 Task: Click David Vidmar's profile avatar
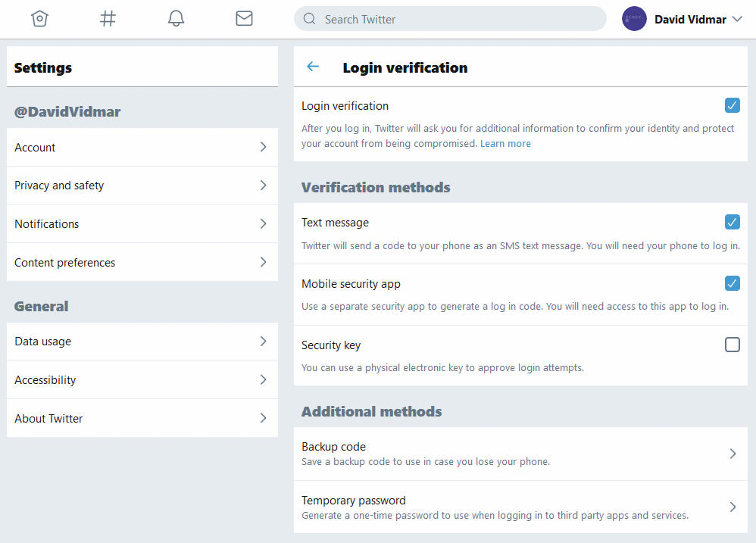tap(634, 19)
